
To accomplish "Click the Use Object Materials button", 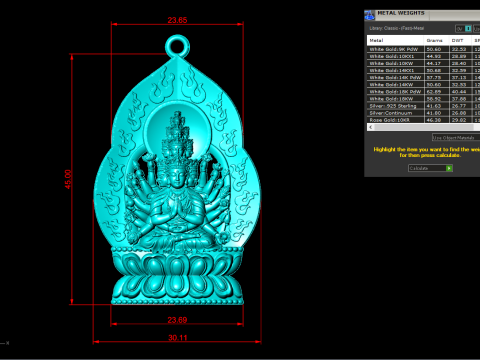I will point(456,137).
